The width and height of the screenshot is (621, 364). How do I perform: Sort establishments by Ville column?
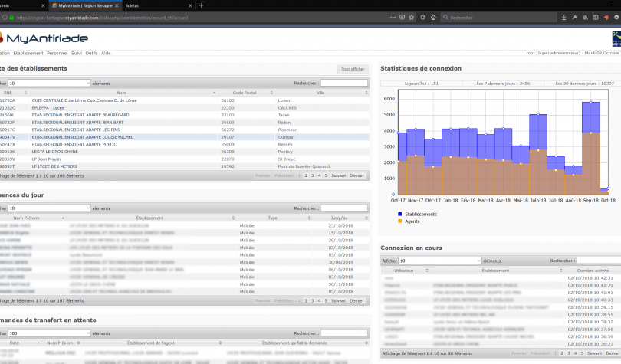(322, 93)
